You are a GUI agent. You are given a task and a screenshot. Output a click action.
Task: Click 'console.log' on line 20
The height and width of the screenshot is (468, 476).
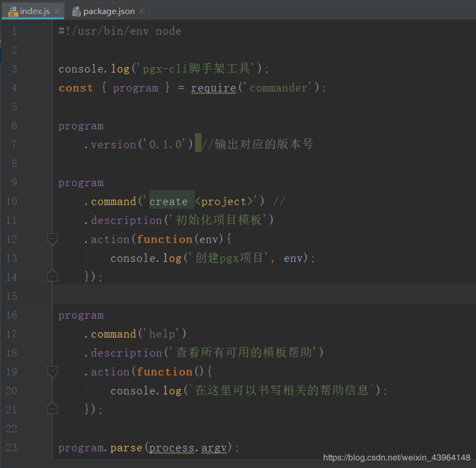point(146,391)
